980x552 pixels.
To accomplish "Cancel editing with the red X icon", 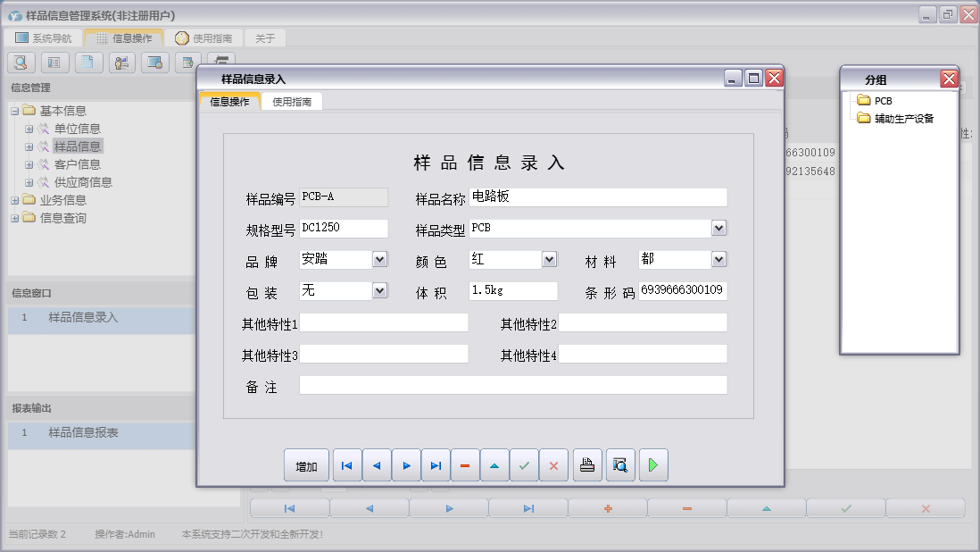I will pos(554,464).
